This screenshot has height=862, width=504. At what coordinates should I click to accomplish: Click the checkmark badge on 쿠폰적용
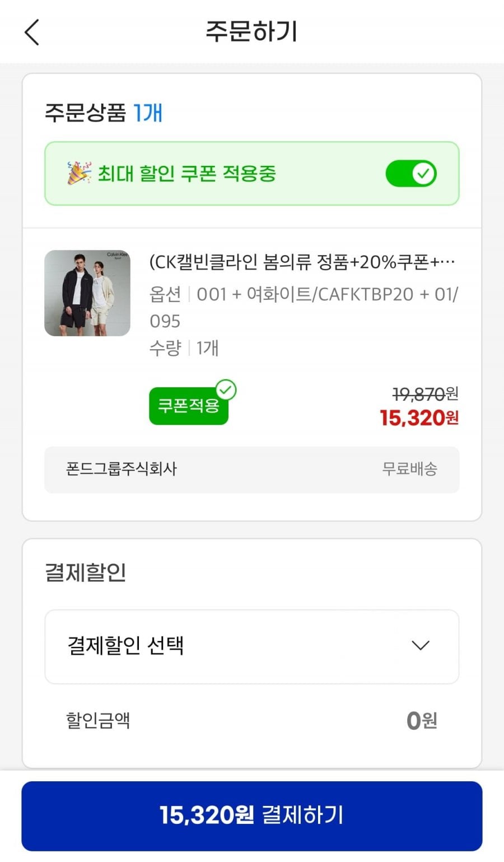click(226, 390)
